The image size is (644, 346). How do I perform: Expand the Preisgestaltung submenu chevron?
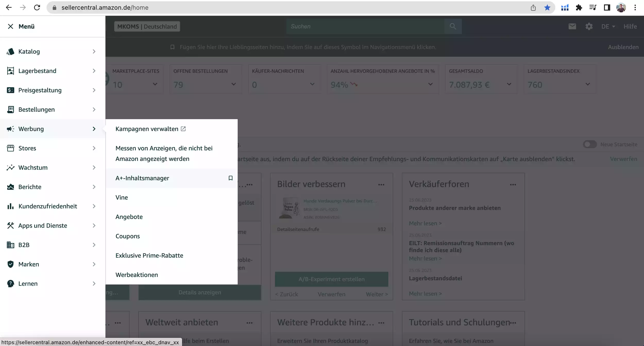point(94,90)
